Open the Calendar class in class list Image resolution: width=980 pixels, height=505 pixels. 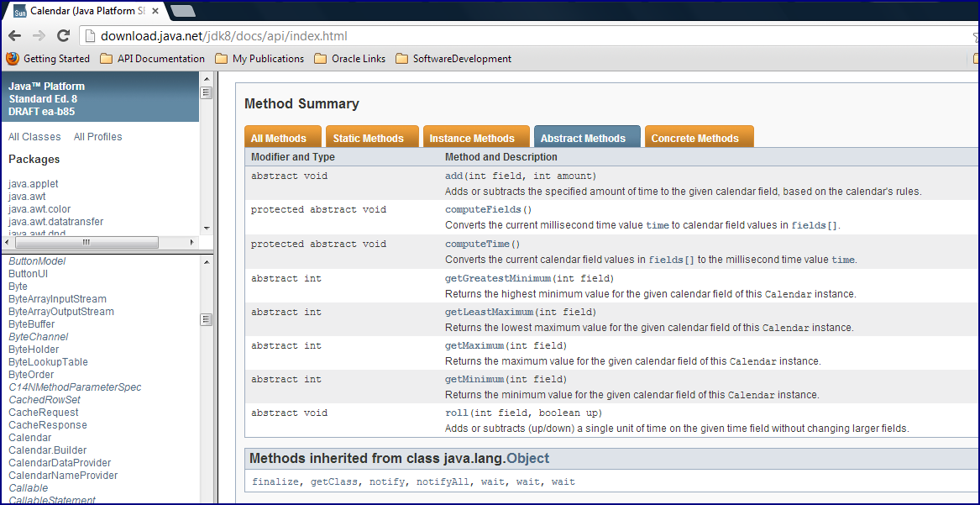[x=30, y=438]
